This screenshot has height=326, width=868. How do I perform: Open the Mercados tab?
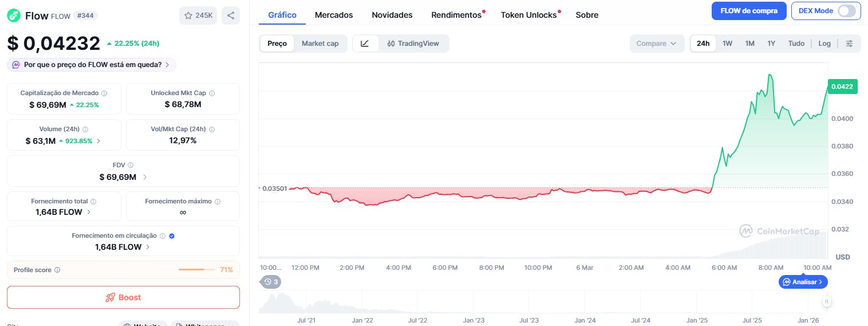334,15
